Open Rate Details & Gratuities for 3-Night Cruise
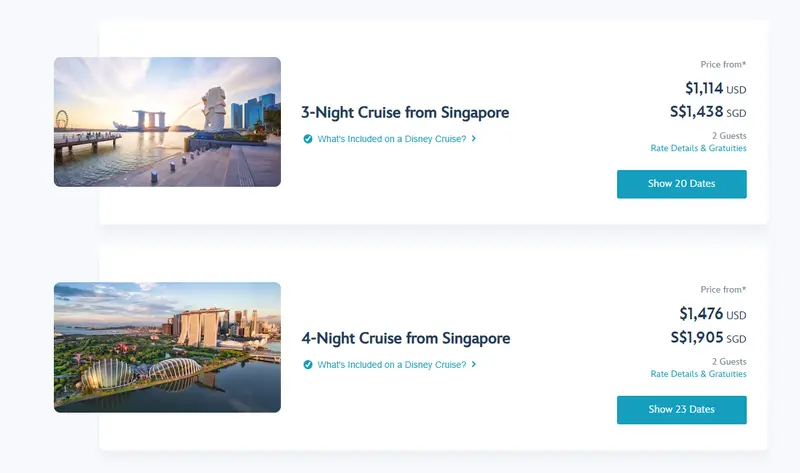 pos(698,148)
